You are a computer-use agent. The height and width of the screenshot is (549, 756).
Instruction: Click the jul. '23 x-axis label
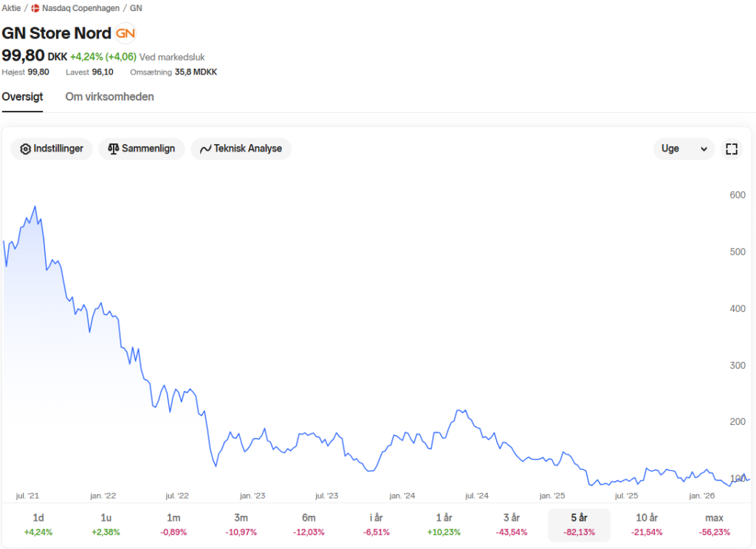(326, 496)
